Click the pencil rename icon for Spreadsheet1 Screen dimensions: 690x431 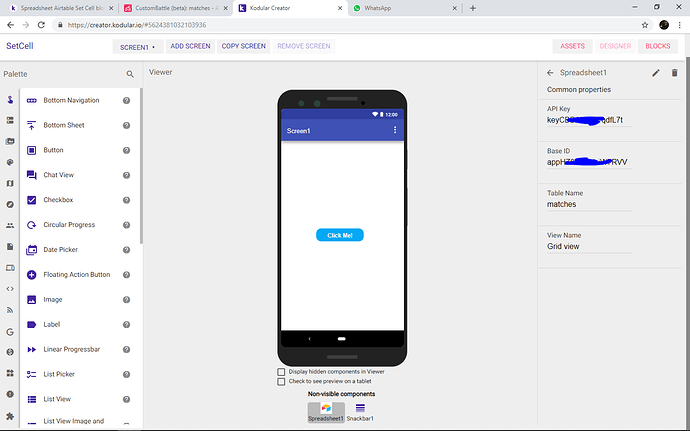656,73
